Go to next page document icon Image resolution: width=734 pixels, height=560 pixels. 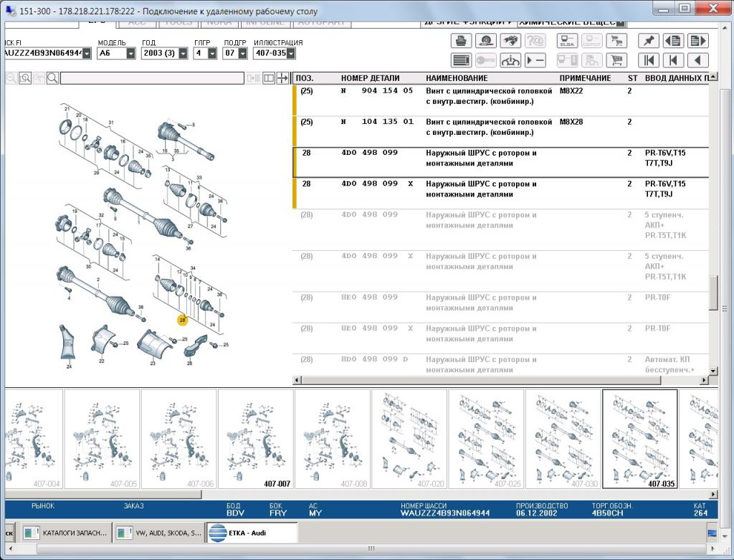tap(697, 41)
